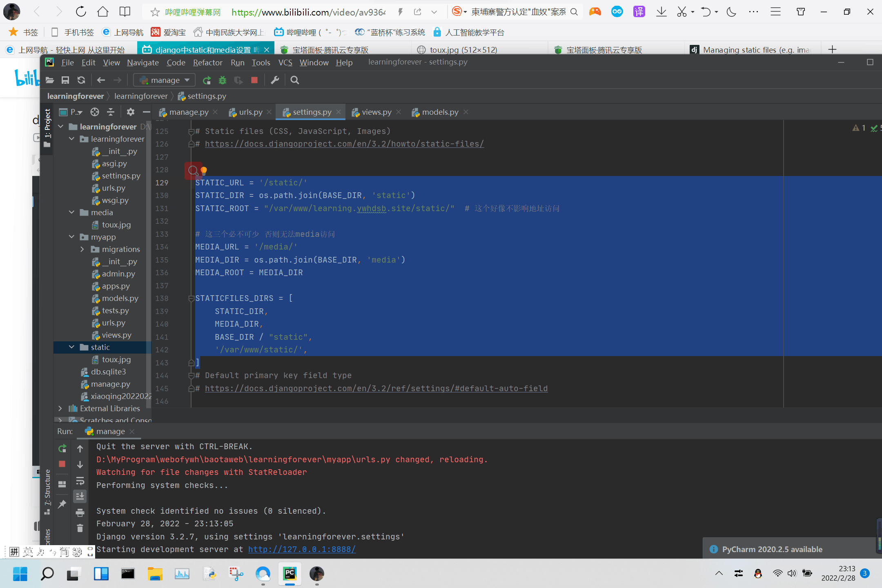This screenshot has height=588, width=882.
Task: Click the Synchronize reload icon in PyCharm toolbar
Action: tap(81, 80)
